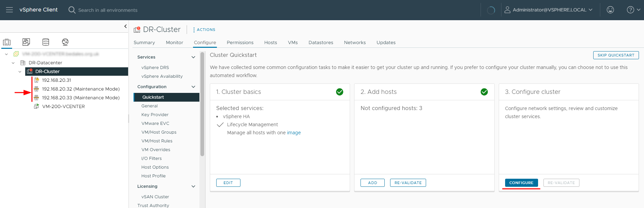Click the user account icon
This screenshot has height=208, width=644.
pyautogui.click(x=507, y=10)
